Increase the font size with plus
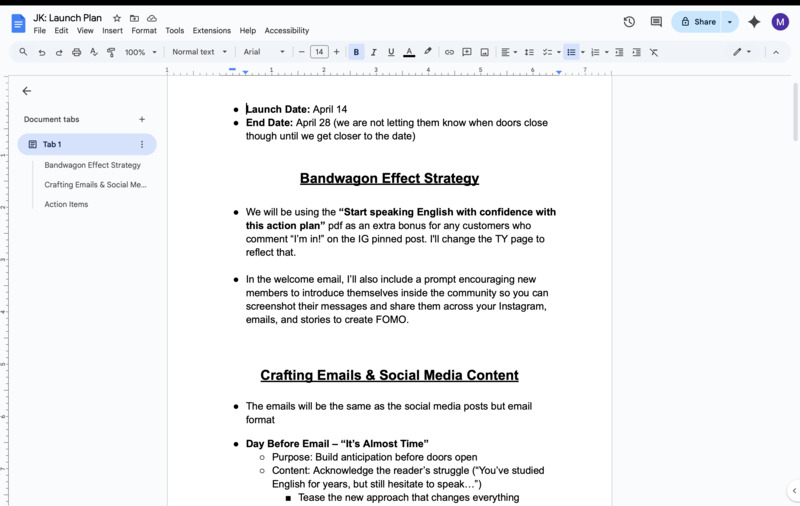This screenshot has width=800, height=506. [336, 52]
